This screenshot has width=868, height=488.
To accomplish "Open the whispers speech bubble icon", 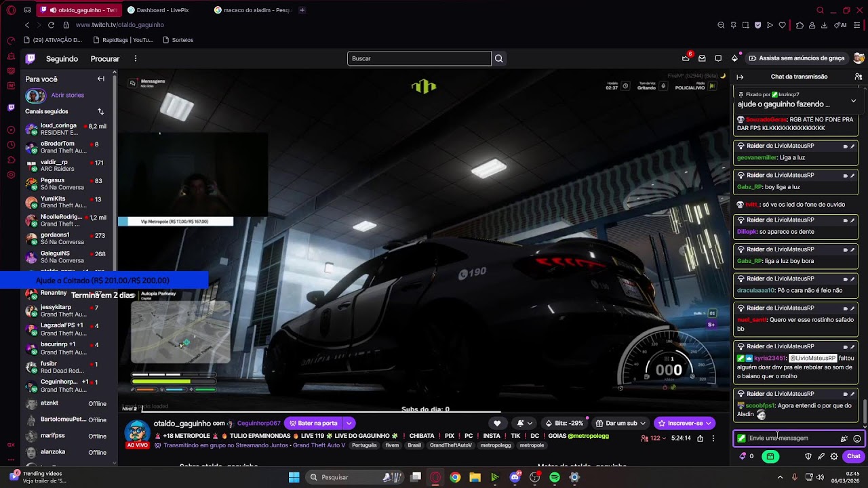I will [718, 58].
